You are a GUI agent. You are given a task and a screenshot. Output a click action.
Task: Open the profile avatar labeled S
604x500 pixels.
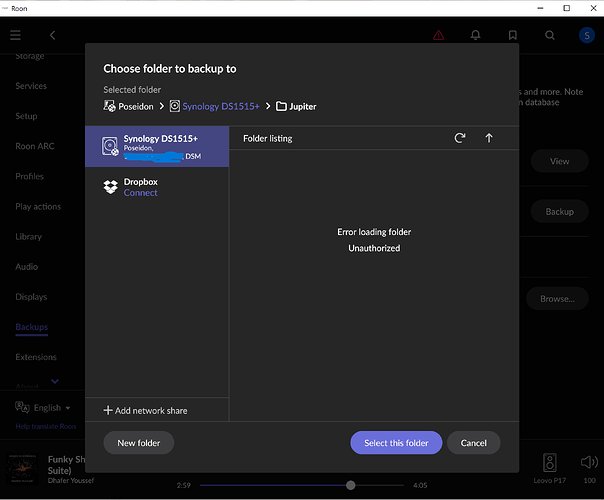pos(587,35)
